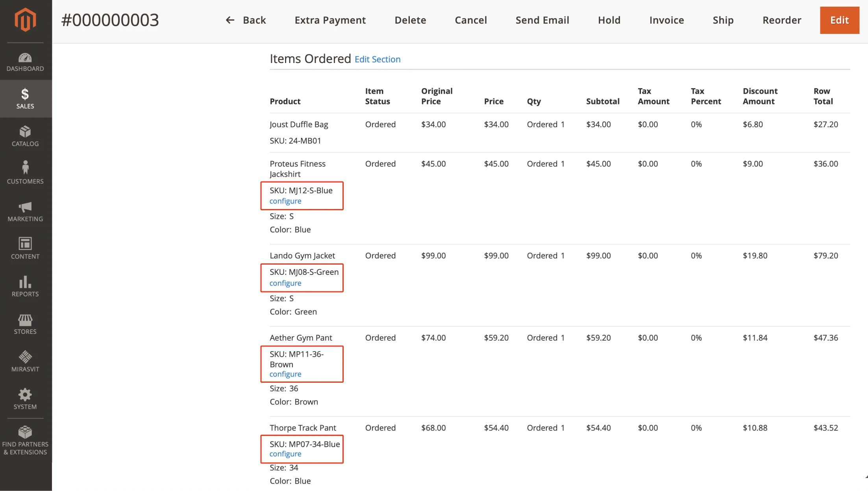Open the Reports section

[25, 286]
